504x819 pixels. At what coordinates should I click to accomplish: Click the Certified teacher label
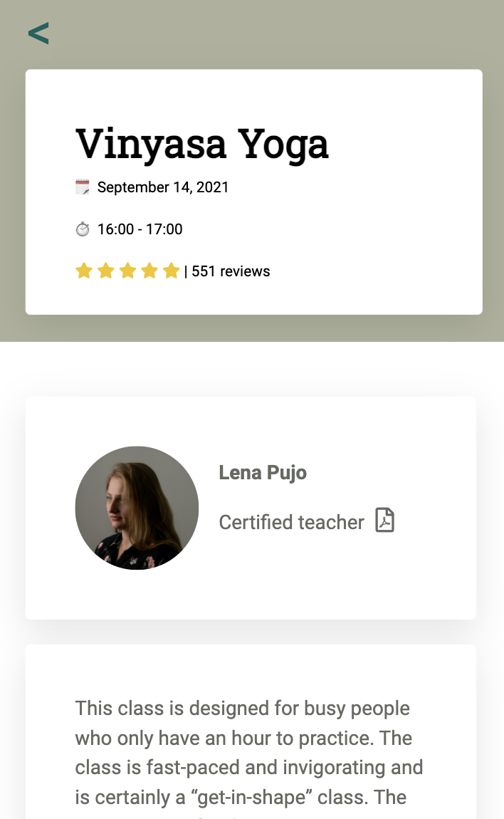292,521
